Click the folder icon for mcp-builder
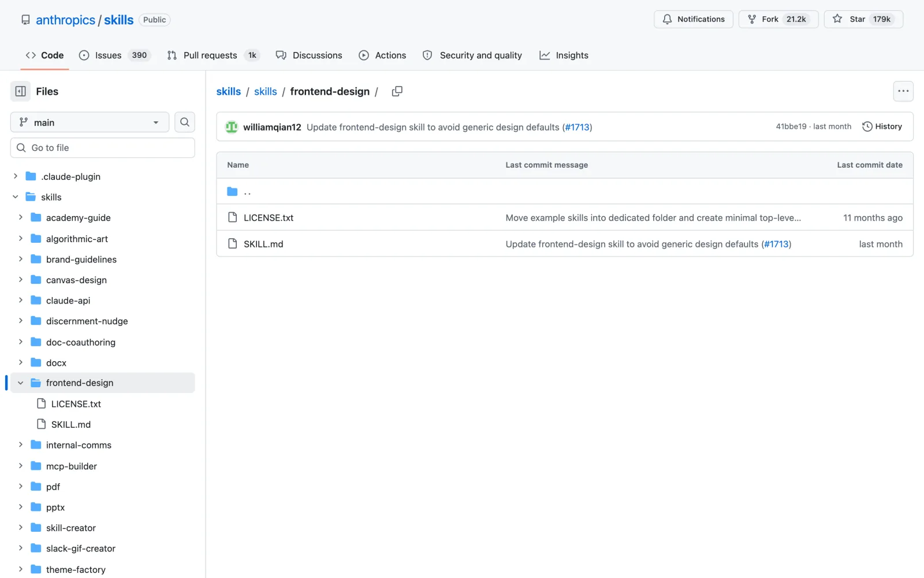 [x=36, y=466]
